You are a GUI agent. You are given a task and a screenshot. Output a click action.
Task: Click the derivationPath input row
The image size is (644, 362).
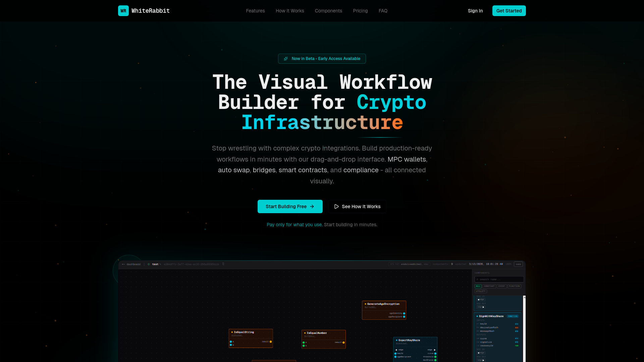(x=497, y=327)
